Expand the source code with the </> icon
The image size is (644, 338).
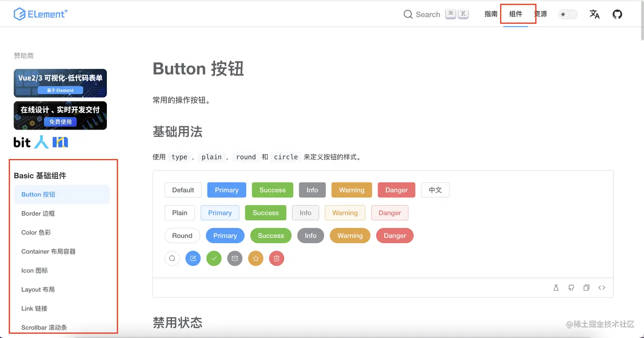click(x=602, y=288)
